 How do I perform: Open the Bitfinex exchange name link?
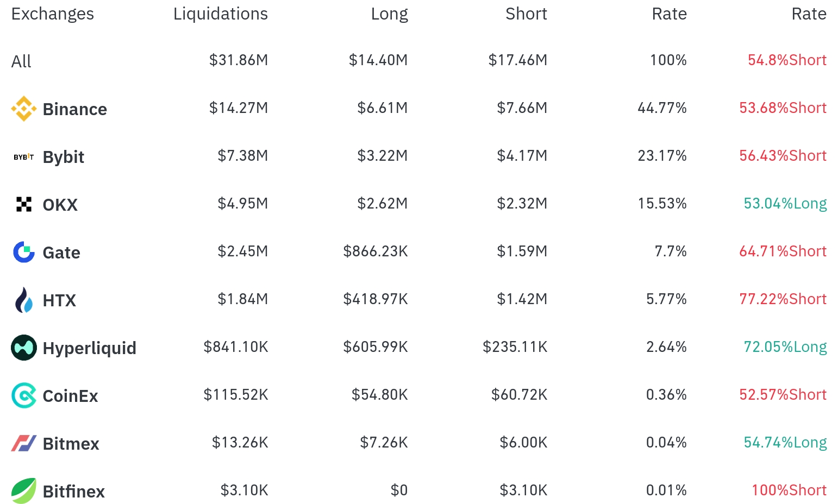pyautogui.click(x=74, y=492)
